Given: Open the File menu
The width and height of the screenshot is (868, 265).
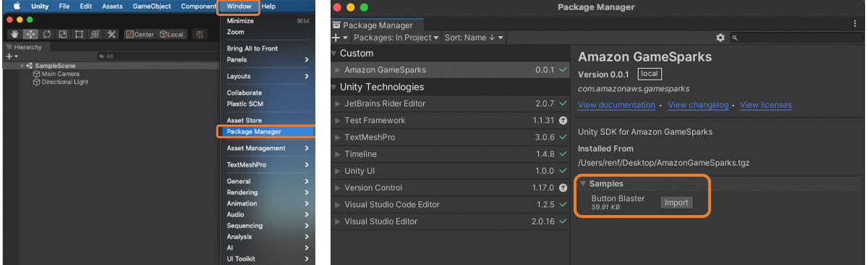Looking at the screenshot, I should (64, 7).
